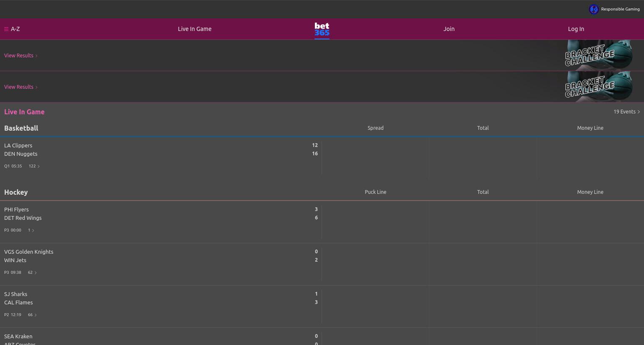Viewport: 644px width, 345px height.
Task: Click the LA Clippers score of 12
Action: (x=315, y=145)
